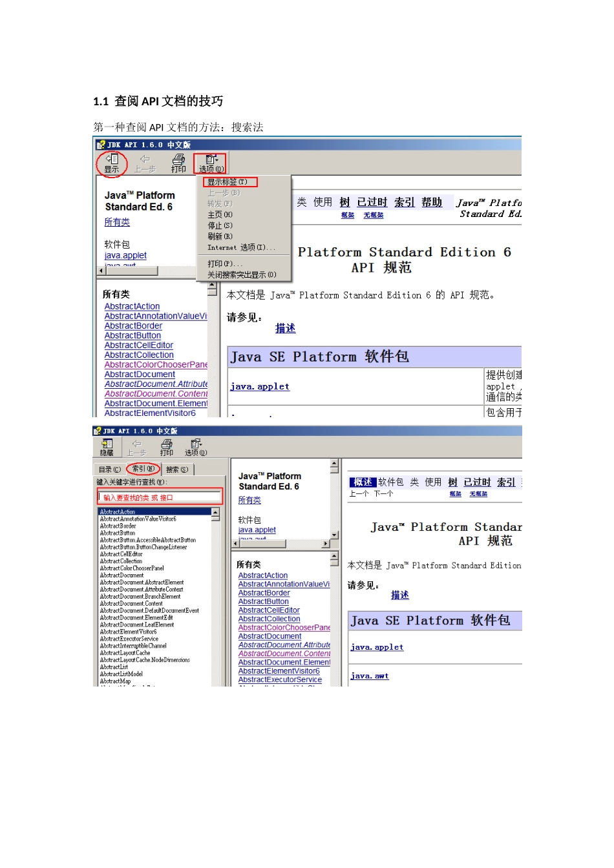This screenshot has height=868, width=614.
Task: Click the 描述 link under 请参见
Action: coord(285,328)
